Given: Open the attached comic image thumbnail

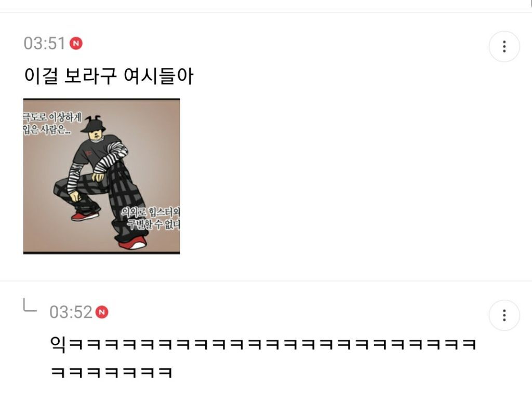Looking at the screenshot, I should pos(101,176).
